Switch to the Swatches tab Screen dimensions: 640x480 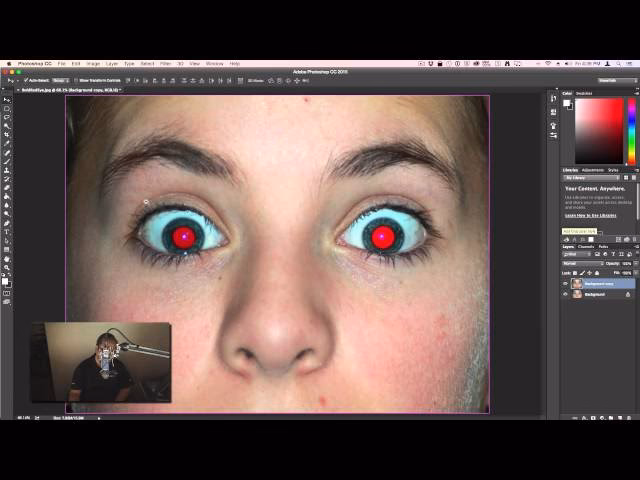(x=584, y=93)
